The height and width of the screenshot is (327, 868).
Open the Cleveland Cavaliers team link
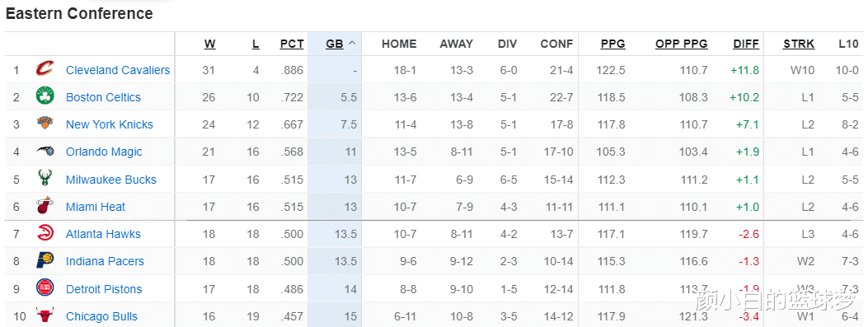(118, 70)
